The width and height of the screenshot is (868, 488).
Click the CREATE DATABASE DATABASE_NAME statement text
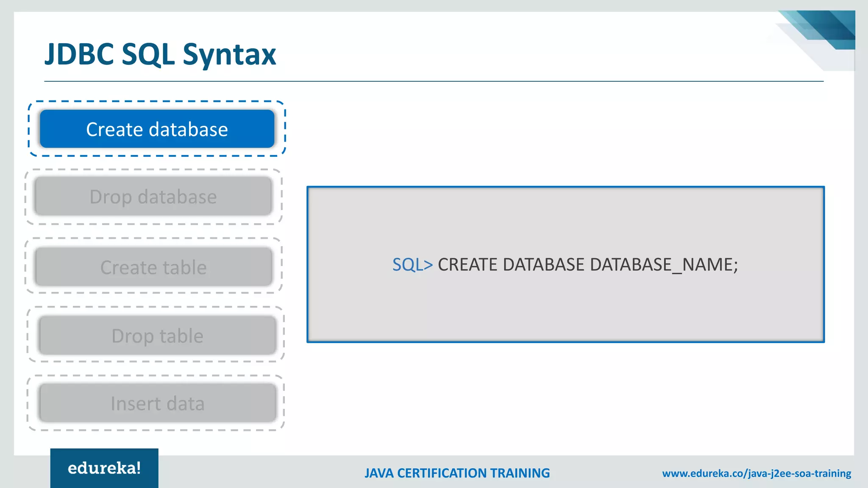587,265
